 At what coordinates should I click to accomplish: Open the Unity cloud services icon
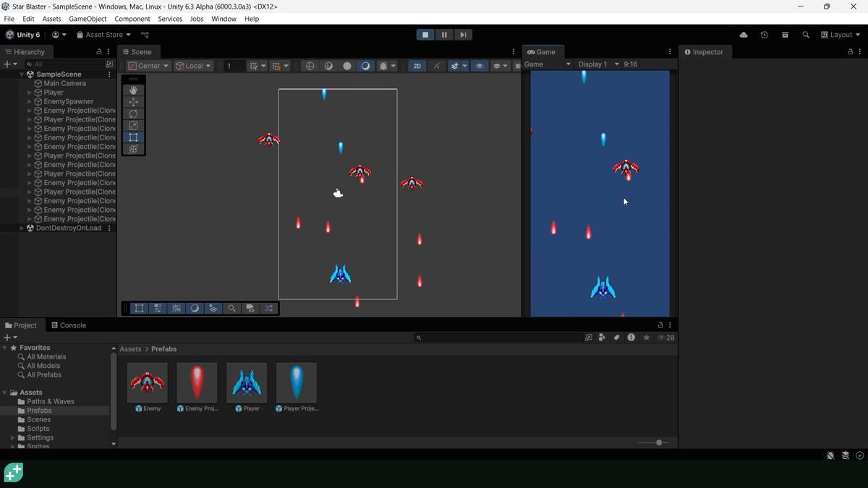click(x=743, y=34)
